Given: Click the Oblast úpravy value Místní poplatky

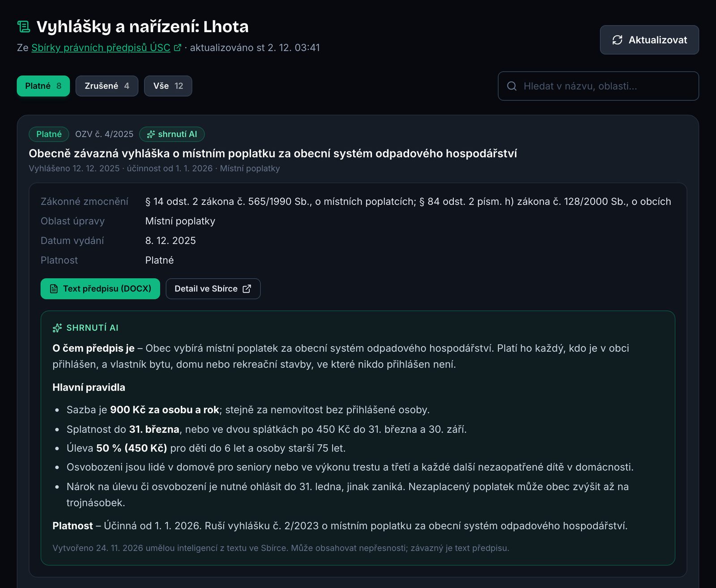Looking at the screenshot, I should tap(180, 221).
